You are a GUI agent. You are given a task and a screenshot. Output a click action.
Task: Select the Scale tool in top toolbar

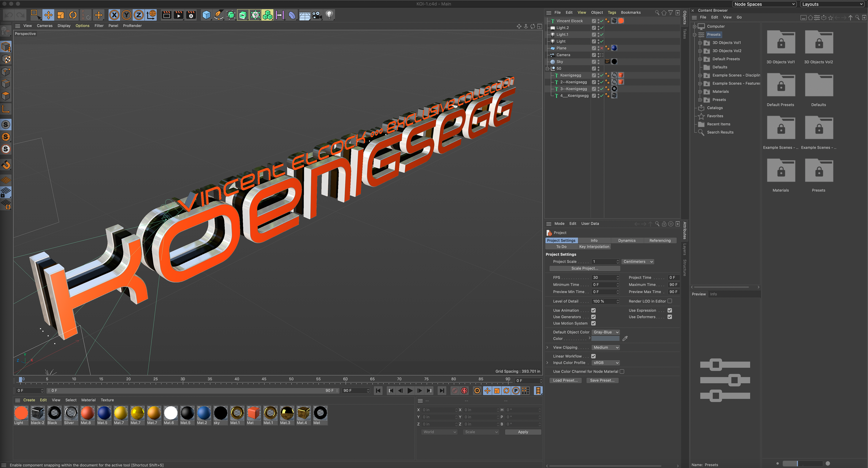coord(61,15)
